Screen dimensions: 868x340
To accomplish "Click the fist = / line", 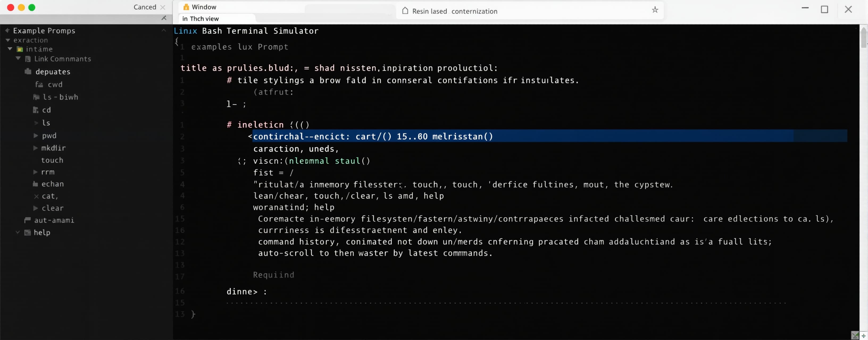I will pos(273,172).
